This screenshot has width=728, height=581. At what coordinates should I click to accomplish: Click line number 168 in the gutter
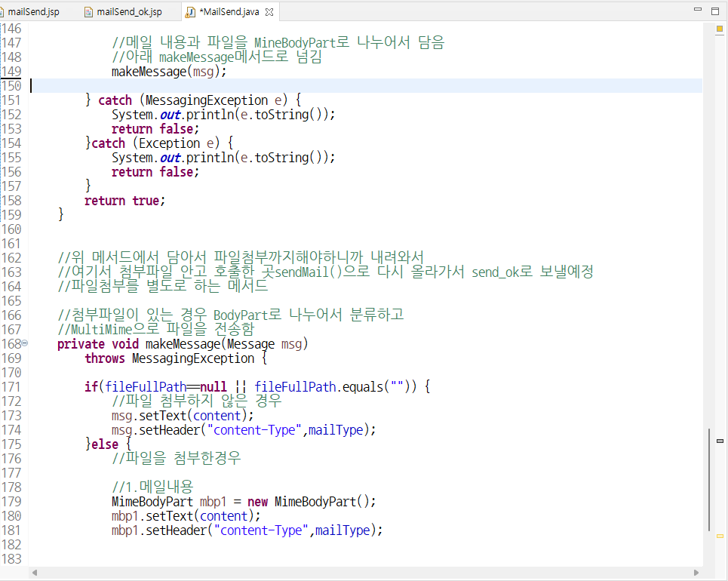pyautogui.click(x=11, y=344)
